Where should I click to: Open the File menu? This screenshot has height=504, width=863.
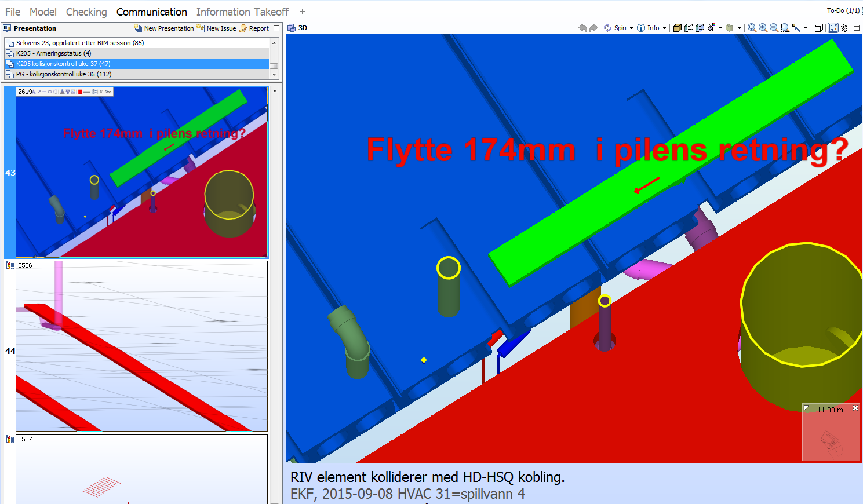pyautogui.click(x=13, y=12)
